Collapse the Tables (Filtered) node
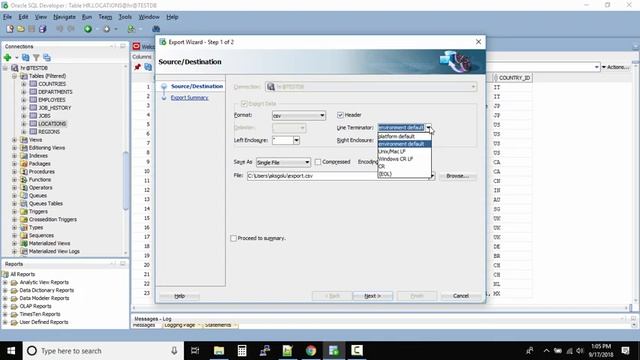This screenshot has height=360, width=640. click(x=14, y=76)
